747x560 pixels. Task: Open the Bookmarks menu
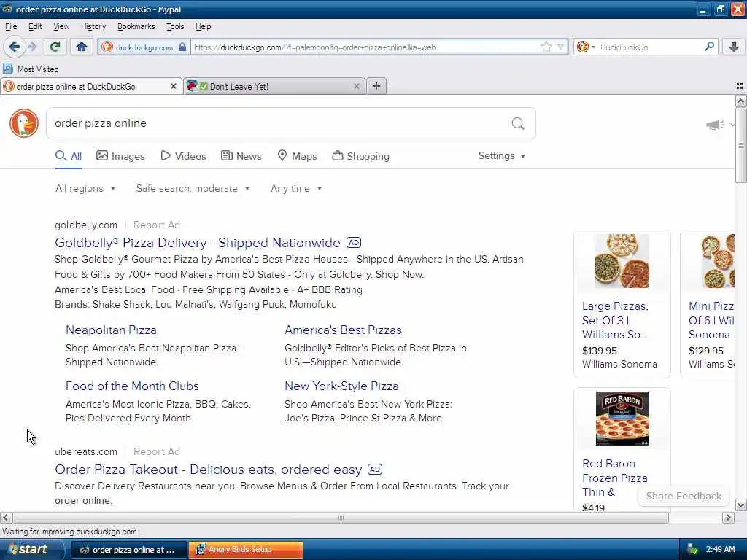point(136,27)
